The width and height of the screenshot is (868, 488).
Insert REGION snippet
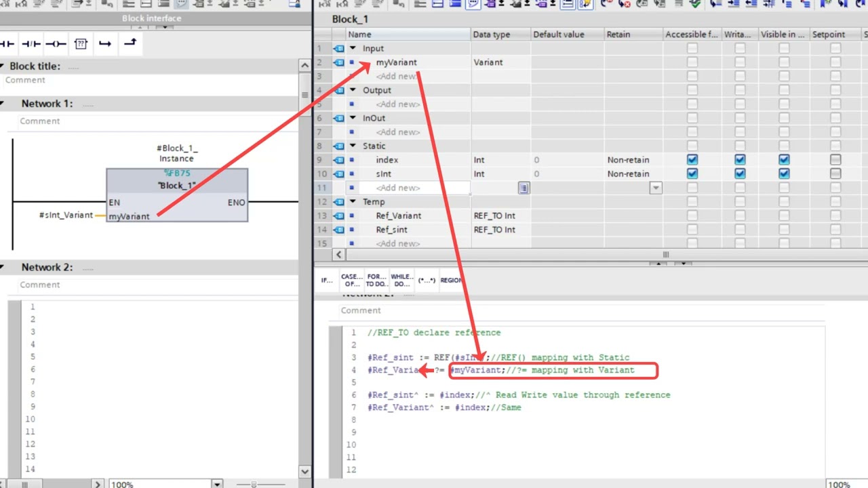(x=452, y=280)
